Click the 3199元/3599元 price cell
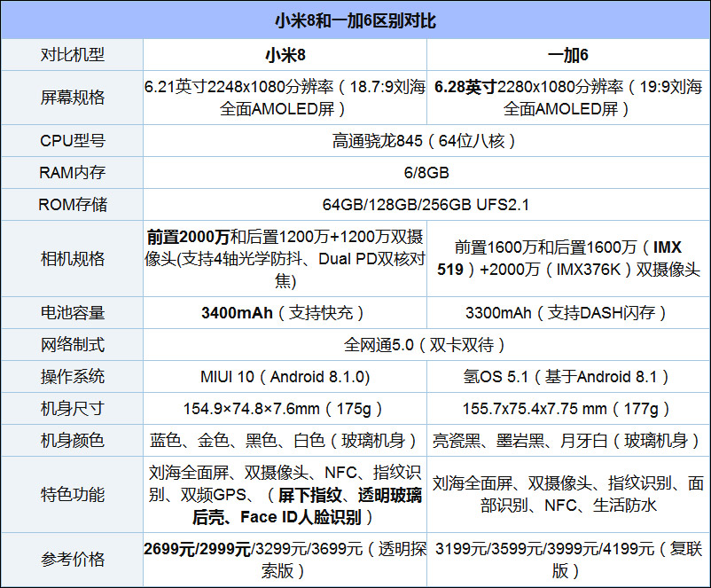The image size is (711, 588). click(x=568, y=560)
